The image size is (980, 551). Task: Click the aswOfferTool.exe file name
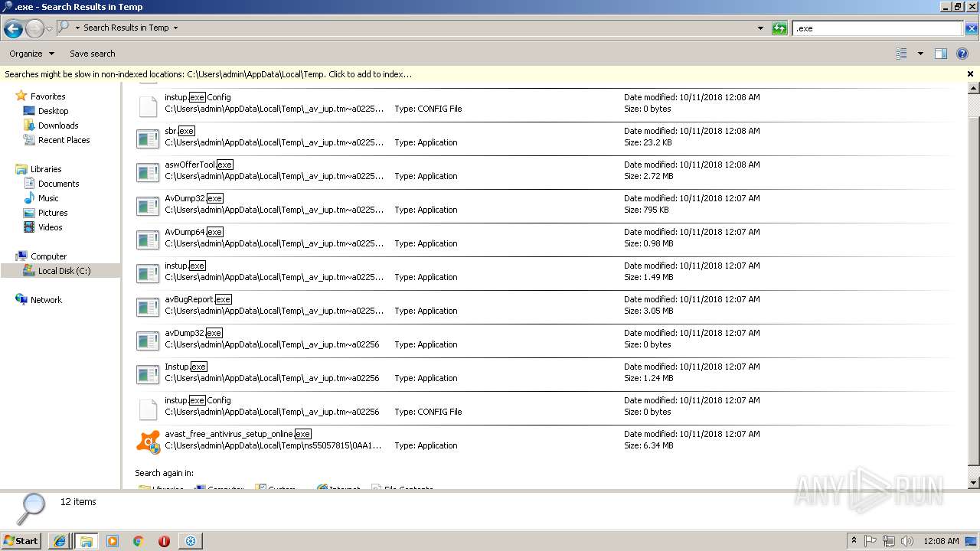198,165
